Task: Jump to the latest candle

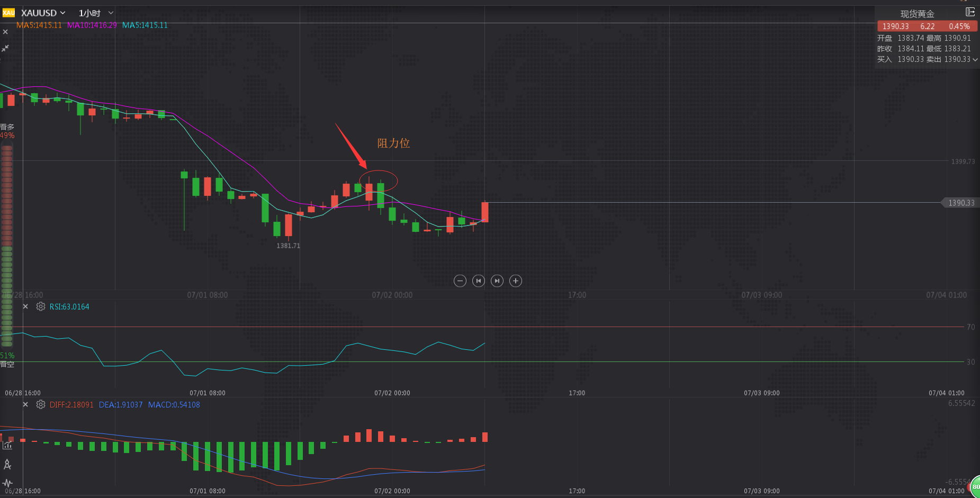Action: [497, 281]
